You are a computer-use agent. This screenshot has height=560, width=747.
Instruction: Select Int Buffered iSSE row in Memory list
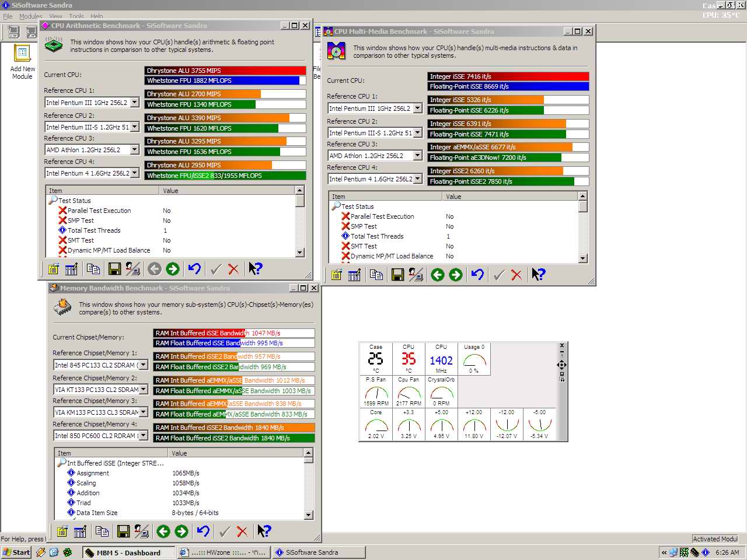(x=111, y=463)
